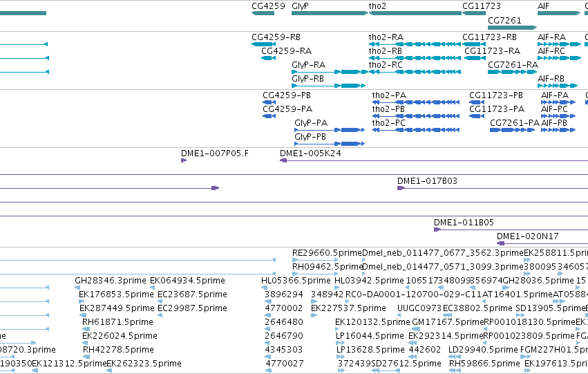Select the AIF-PC protein
The height and width of the screenshot is (374, 588).
(558, 116)
